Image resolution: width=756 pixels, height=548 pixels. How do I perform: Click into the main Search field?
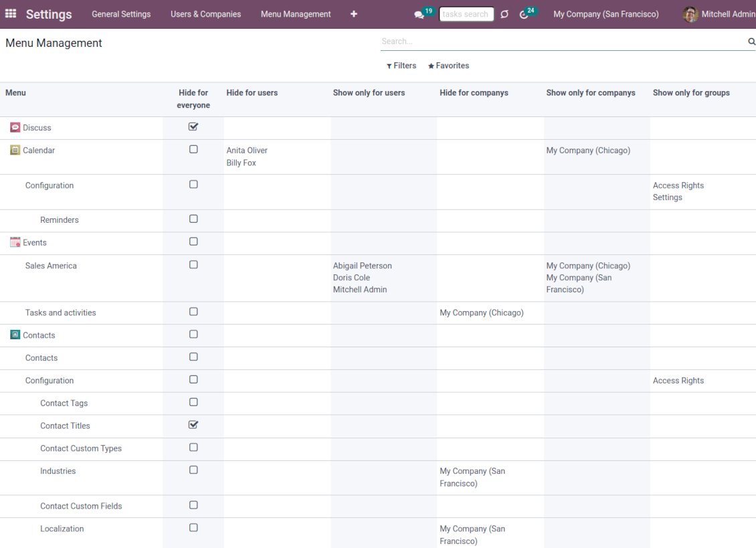pos(563,41)
